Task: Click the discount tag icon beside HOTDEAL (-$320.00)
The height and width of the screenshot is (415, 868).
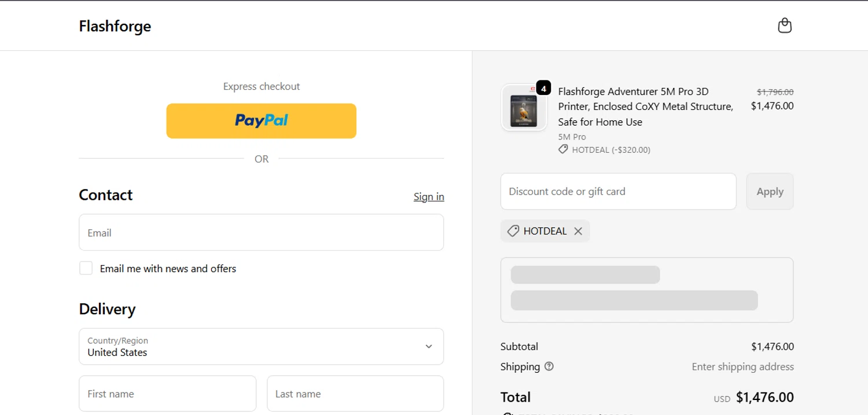Action: point(563,150)
